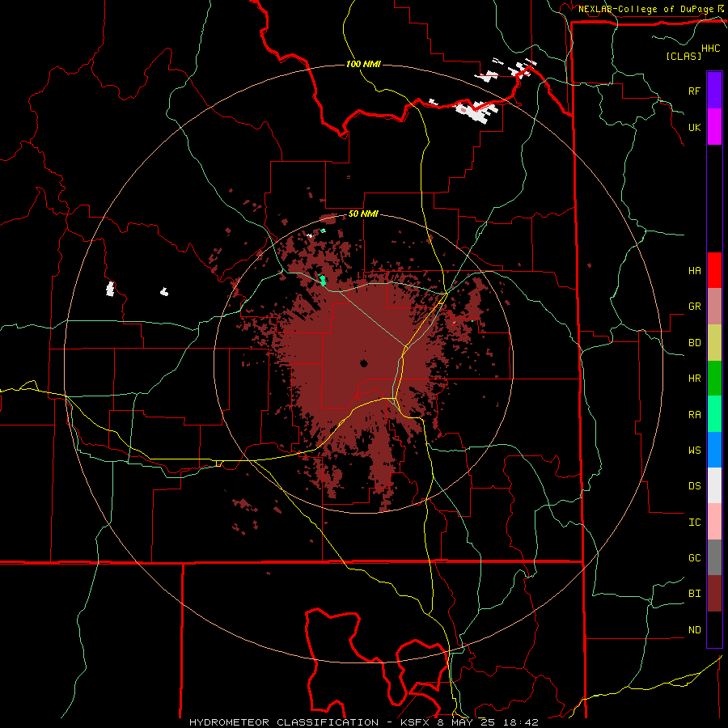
Task: Click the IC legend label
Action: (694, 522)
